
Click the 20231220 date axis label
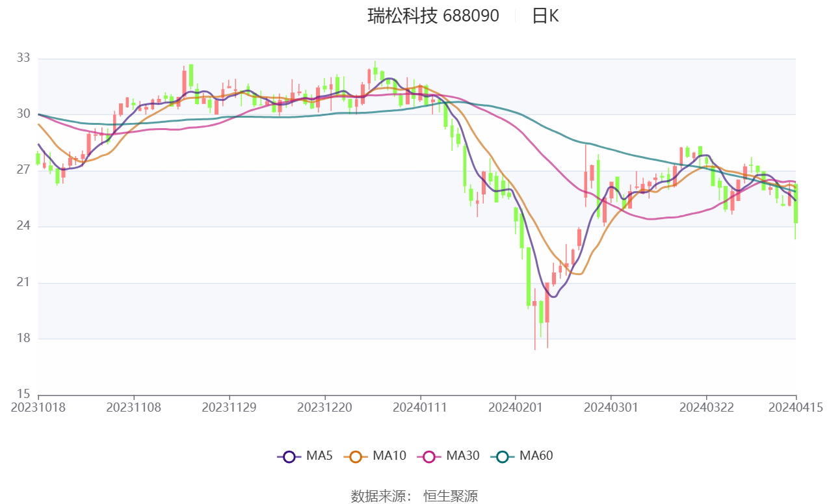pos(324,408)
